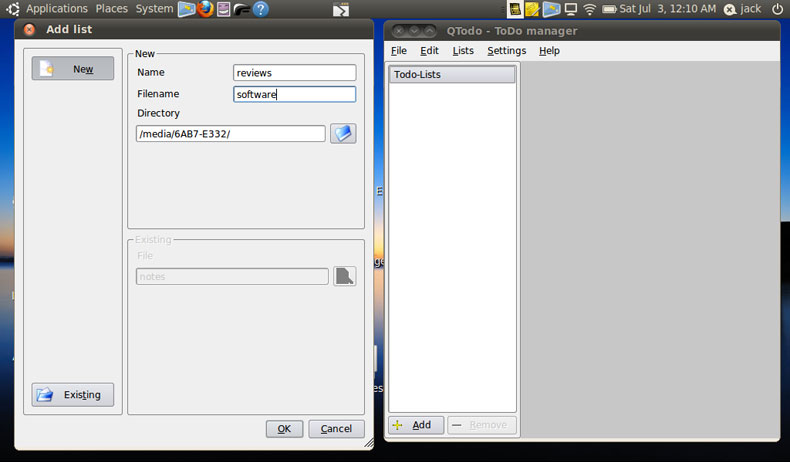Click the Add button in QTodo
The image size is (790, 462).
(x=416, y=425)
